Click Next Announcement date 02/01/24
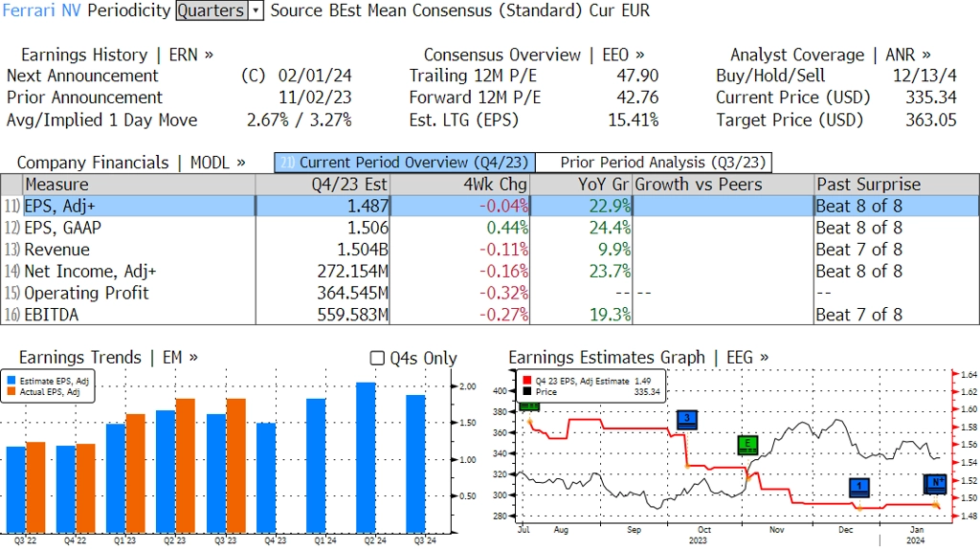 315,76
